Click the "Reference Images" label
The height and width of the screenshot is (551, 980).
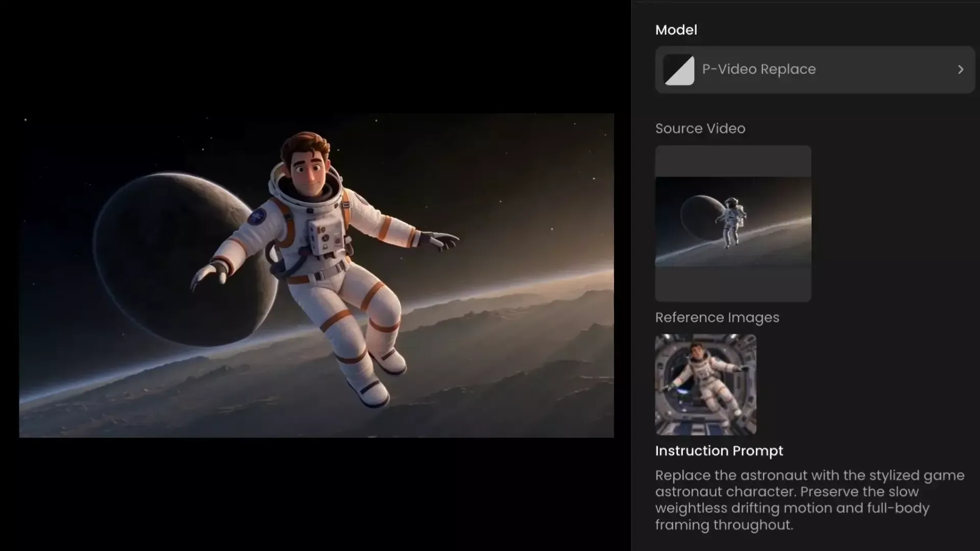click(x=717, y=318)
